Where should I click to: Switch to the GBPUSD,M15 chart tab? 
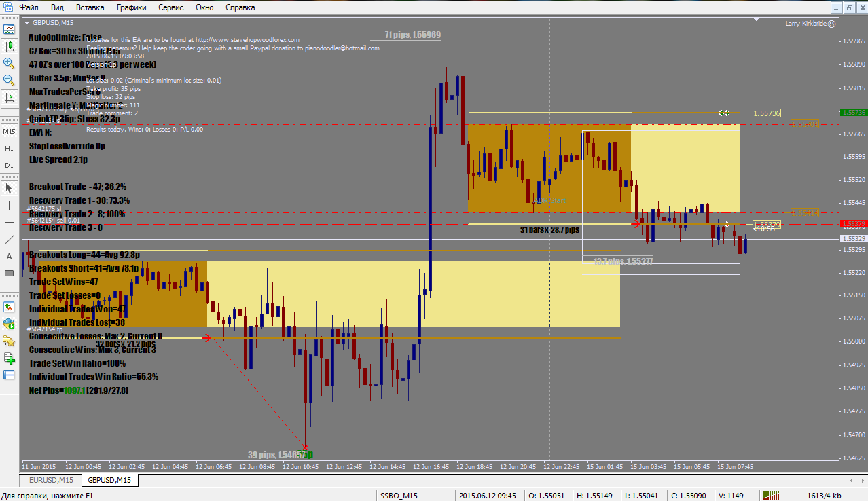(109, 480)
